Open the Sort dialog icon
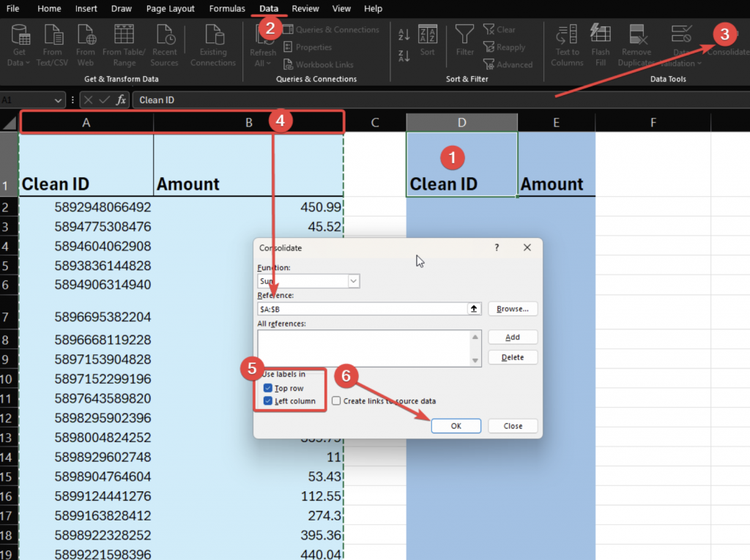 point(427,34)
